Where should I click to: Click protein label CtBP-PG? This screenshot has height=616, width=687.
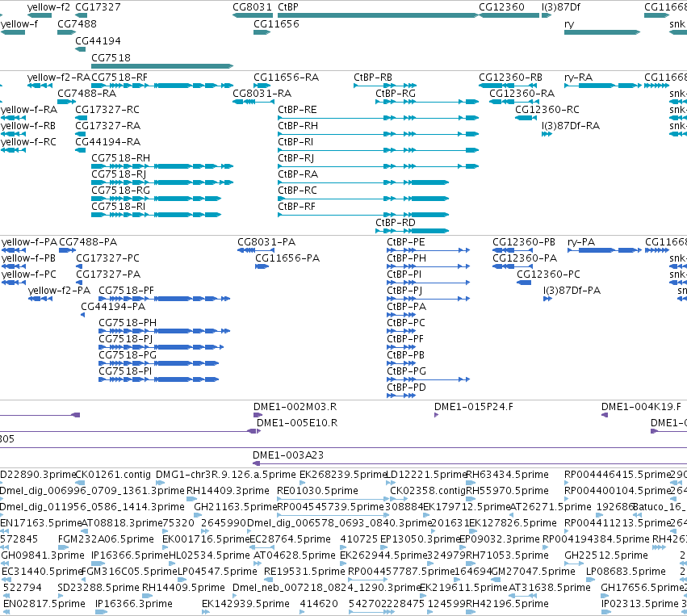(x=406, y=371)
